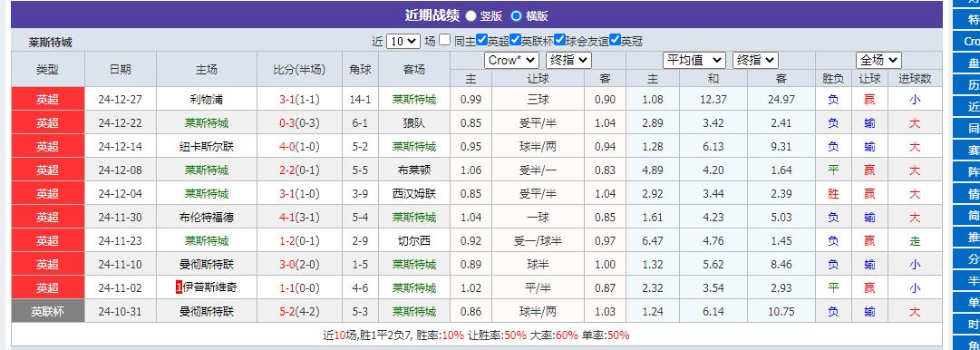The width and height of the screenshot is (980, 350).
Task: Click 曼彻斯特联 in the 24-11-10 row
Action: tap(207, 265)
